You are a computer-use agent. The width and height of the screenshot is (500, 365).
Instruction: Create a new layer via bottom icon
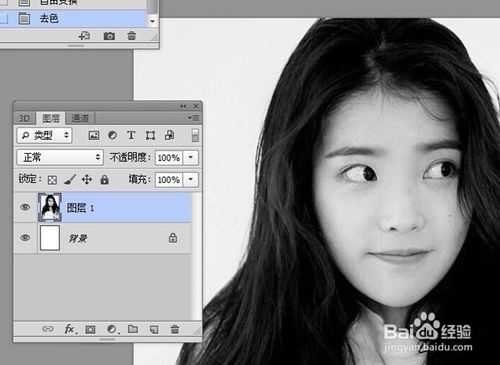[x=154, y=329]
